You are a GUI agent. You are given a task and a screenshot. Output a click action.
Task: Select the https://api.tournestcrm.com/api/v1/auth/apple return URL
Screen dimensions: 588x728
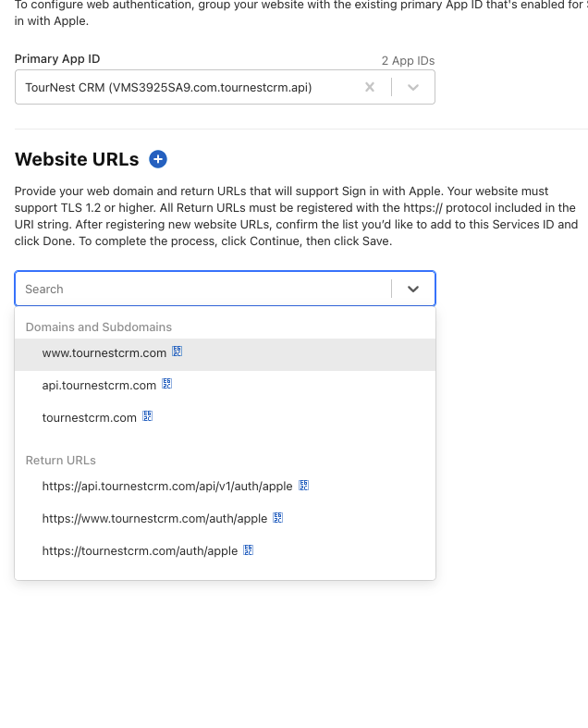(x=167, y=487)
